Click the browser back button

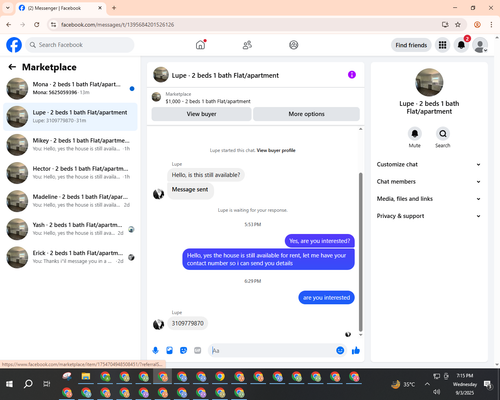pos(9,25)
